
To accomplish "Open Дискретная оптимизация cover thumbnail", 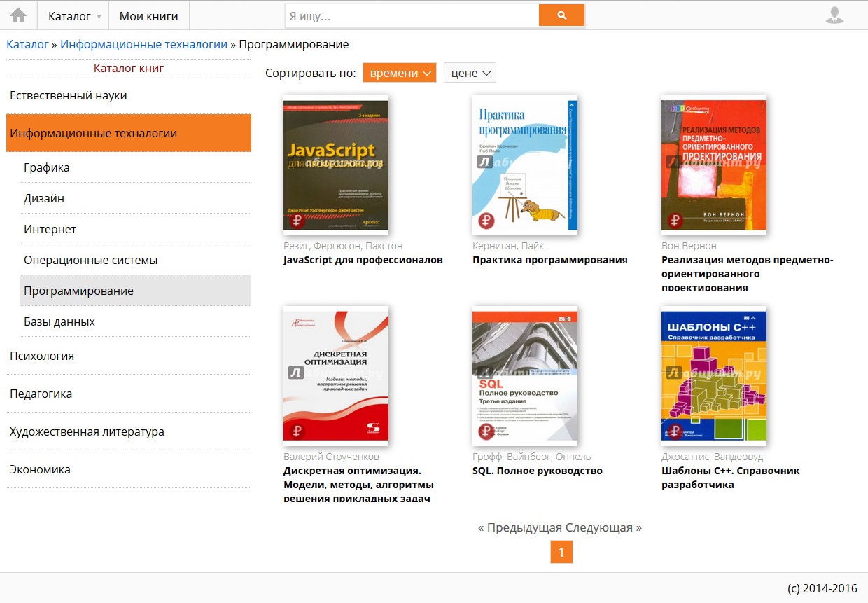I will 336,375.
